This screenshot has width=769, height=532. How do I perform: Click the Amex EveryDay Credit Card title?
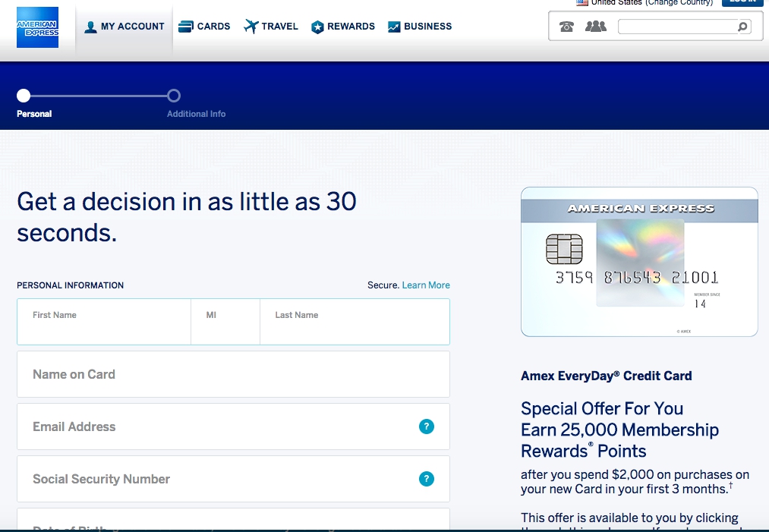click(607, 376)
